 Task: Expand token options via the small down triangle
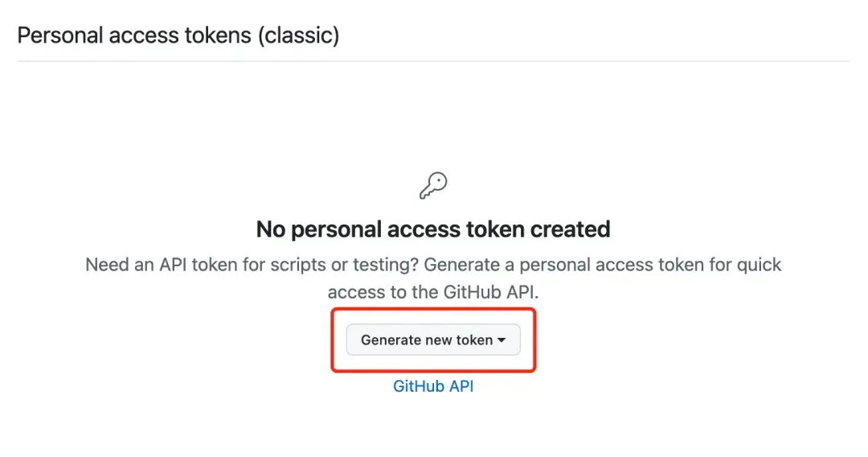coord(502,340)
